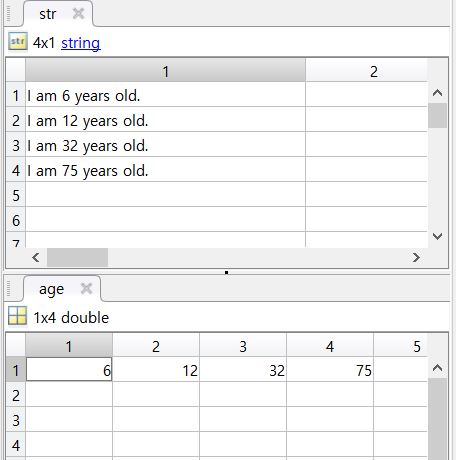Select cell 'I am 6 years old.'
Viewport: 456px width, 460px height.
(165, 95)
